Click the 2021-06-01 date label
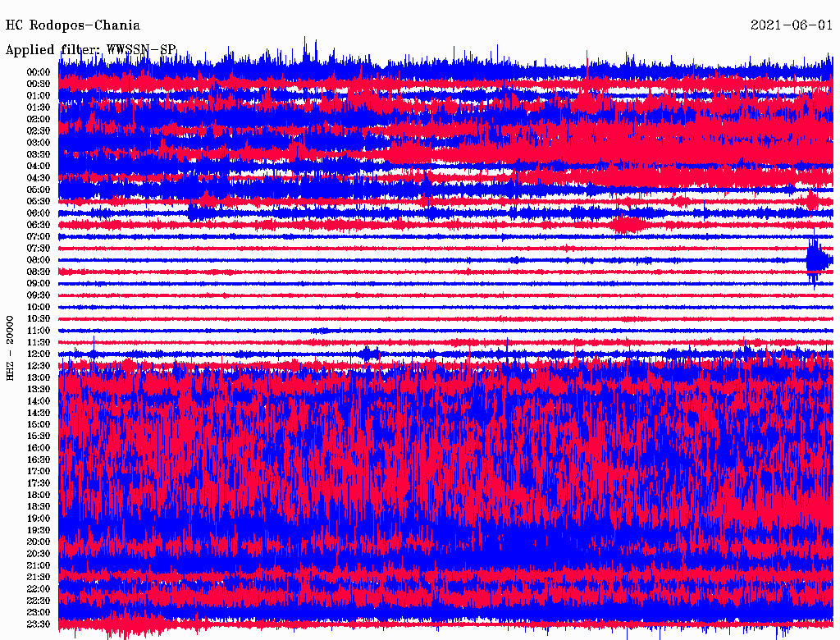The image size is (840, 640). pyautogui.click(x=791, y=26)
